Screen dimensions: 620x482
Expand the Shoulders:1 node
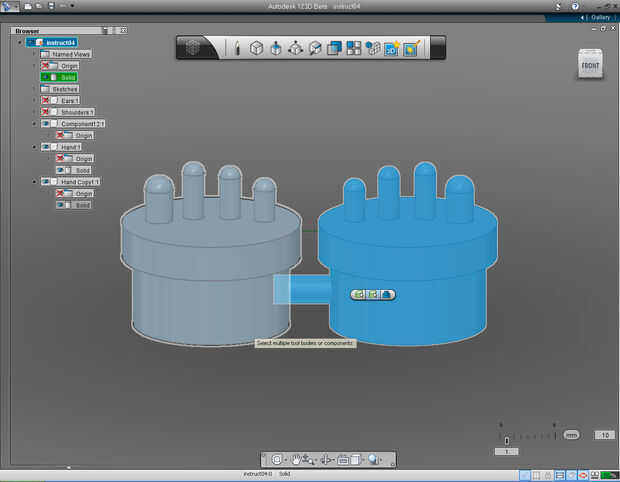tap(35, 112)
